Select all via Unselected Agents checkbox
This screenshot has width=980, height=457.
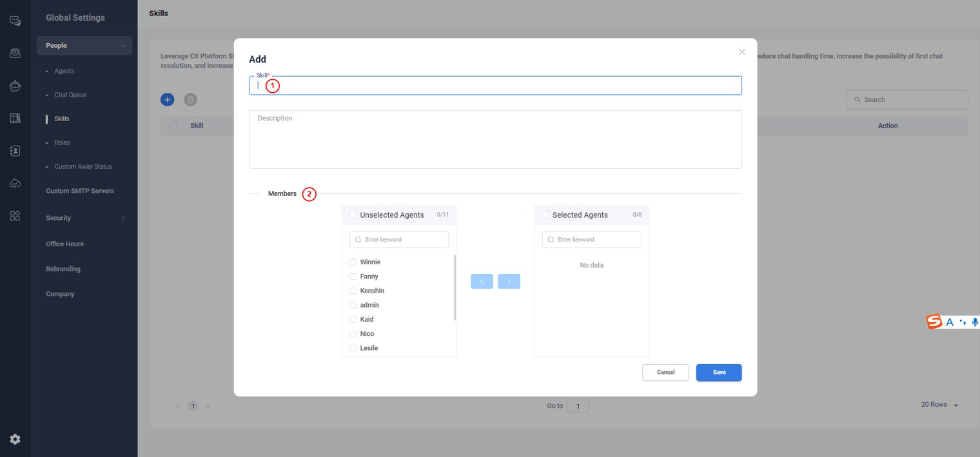(353, 215)
